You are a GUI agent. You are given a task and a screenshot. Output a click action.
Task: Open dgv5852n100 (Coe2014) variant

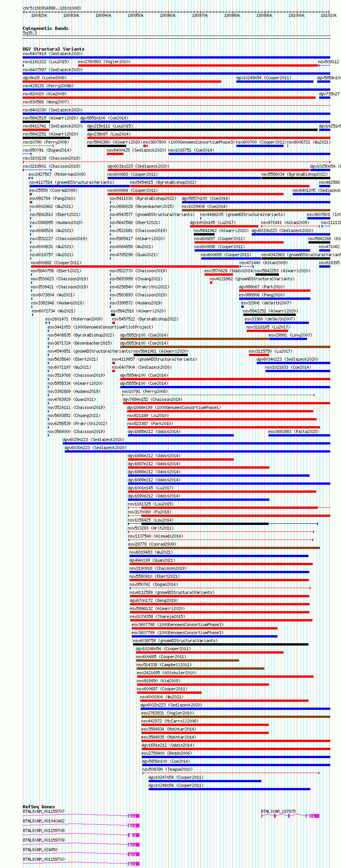(144, 335)
